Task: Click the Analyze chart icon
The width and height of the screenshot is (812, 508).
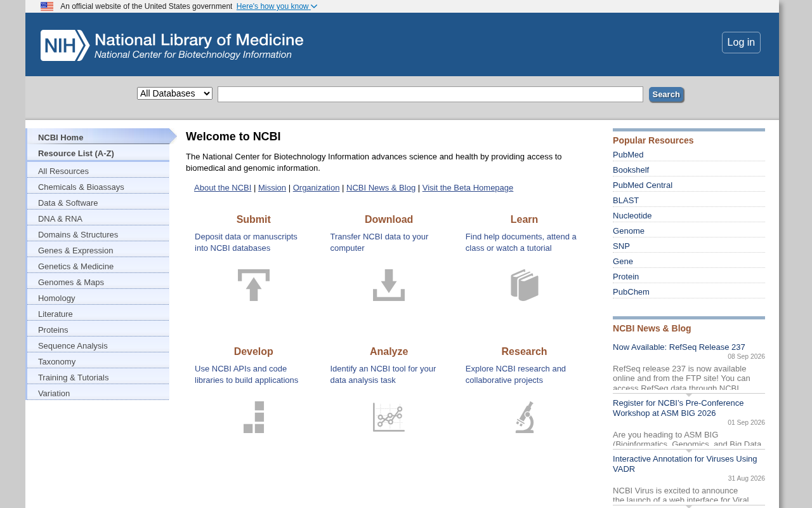Action: point(389,417)
